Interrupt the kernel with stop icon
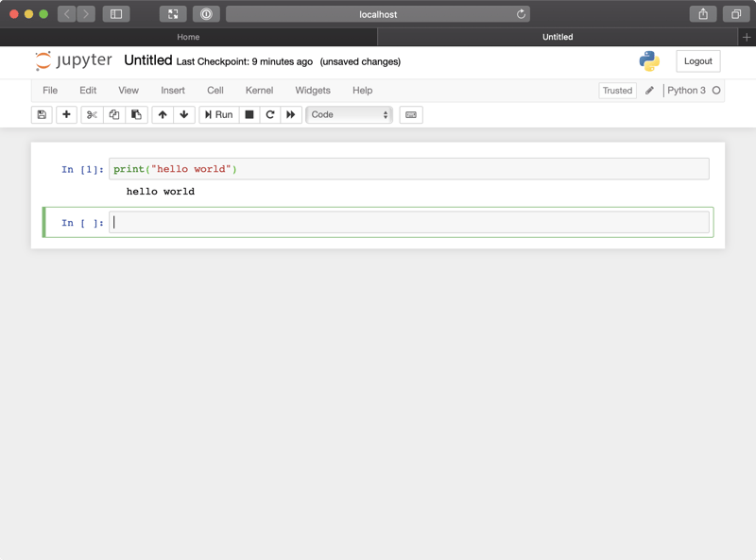756x560 pixels. click(x=249, y=114)
